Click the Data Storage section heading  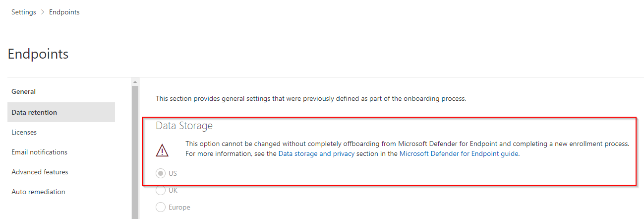click(x=184, y=126)
